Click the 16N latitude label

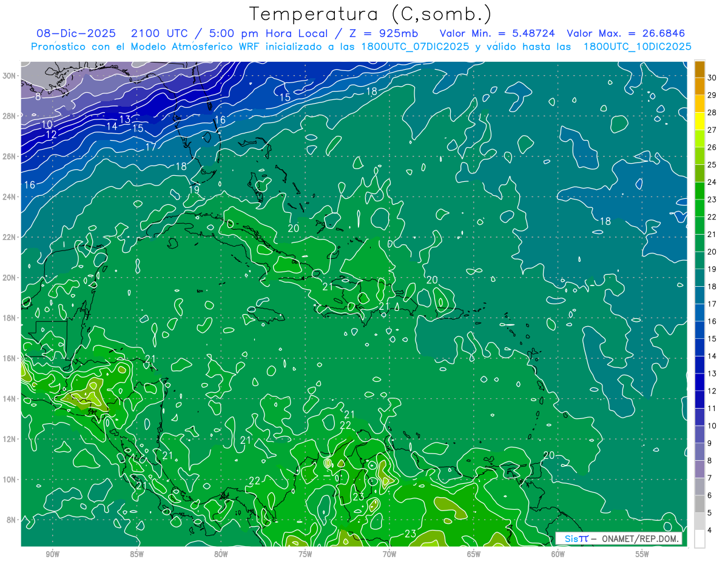10,358
